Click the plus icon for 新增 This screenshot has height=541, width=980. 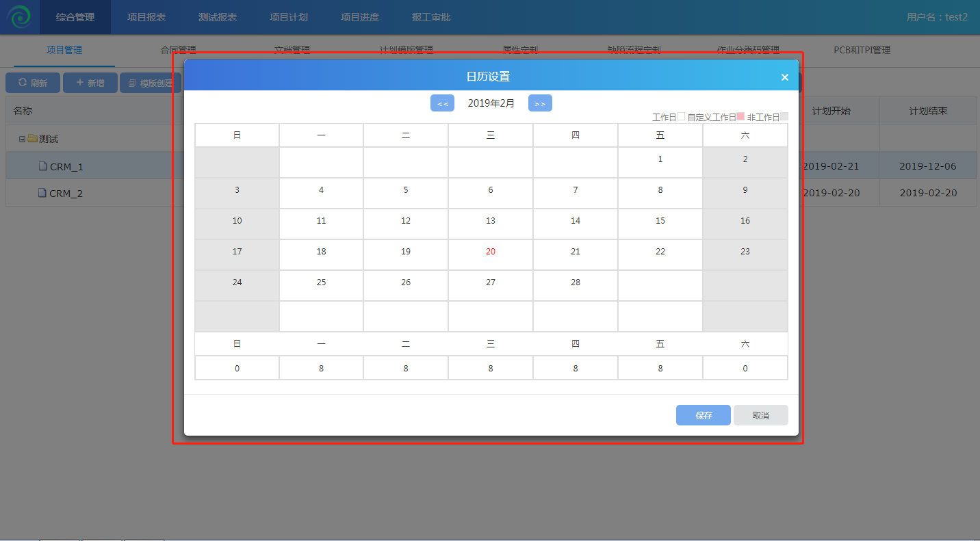[x=79, y=83]
